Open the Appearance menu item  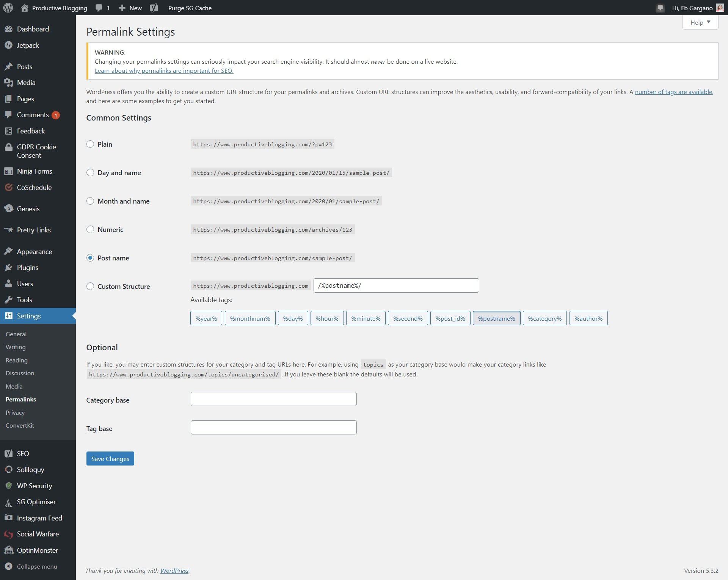click(35, 251)
